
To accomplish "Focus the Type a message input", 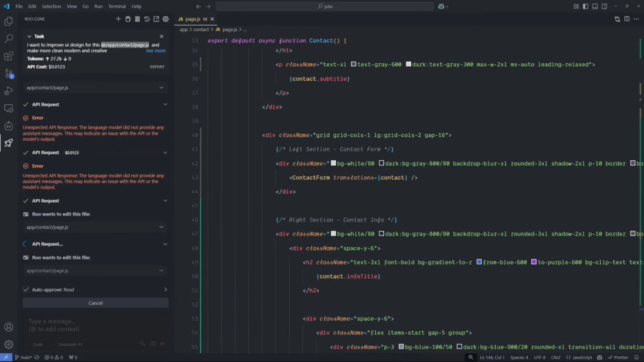I will [x=95, y=325].
